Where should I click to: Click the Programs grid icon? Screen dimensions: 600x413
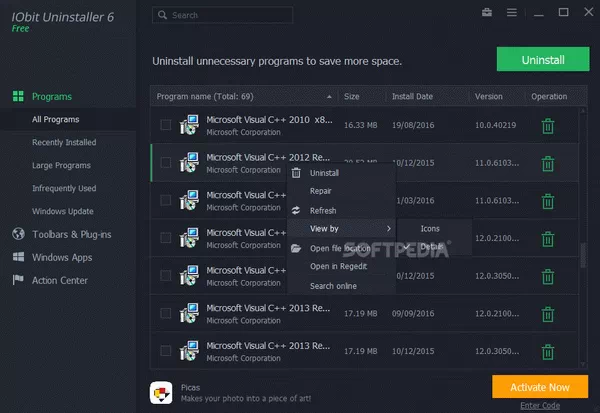tap(18, 96)
